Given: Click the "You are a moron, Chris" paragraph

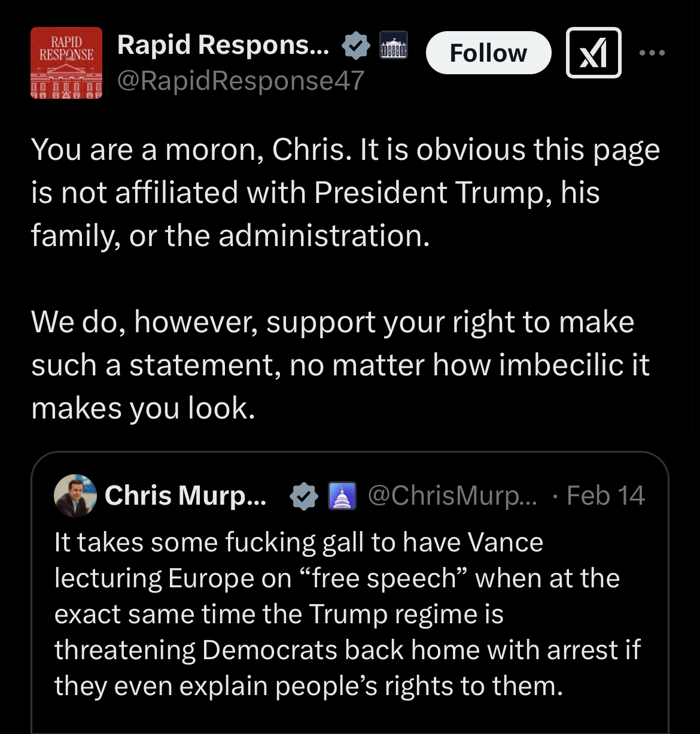Looking at the screenshot, I should point(345,192).
